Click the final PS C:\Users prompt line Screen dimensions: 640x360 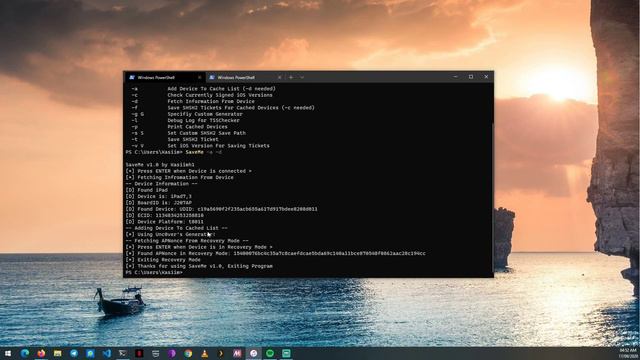(154, 272)
